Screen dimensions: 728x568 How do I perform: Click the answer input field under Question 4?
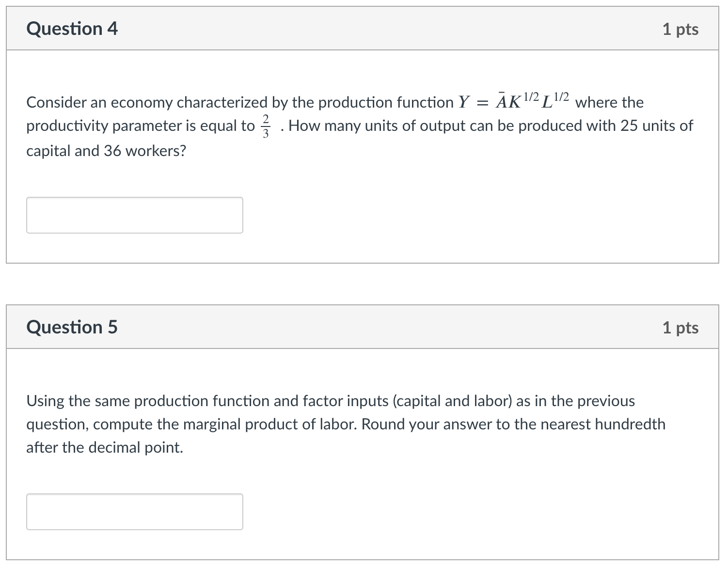[x=134, y=215]
